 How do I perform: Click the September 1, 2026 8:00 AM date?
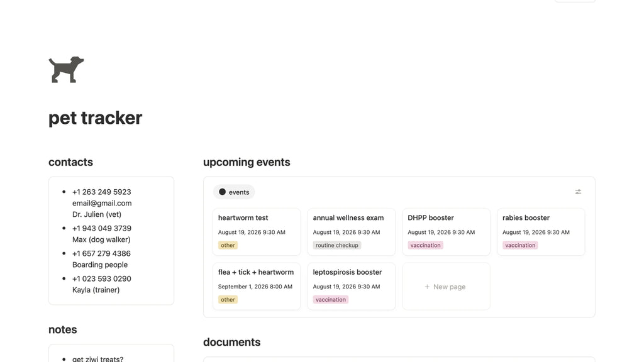click(x=255, y=287)
